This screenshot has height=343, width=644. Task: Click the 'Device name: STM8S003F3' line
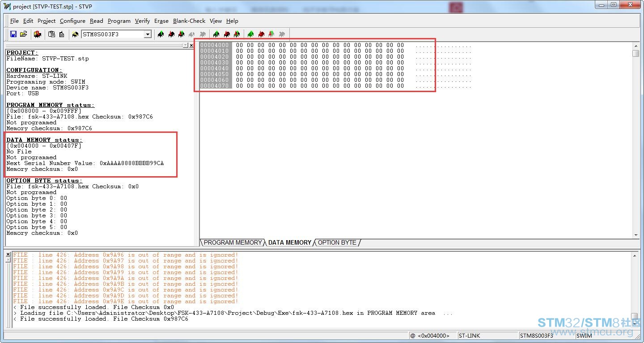[47, 88]
